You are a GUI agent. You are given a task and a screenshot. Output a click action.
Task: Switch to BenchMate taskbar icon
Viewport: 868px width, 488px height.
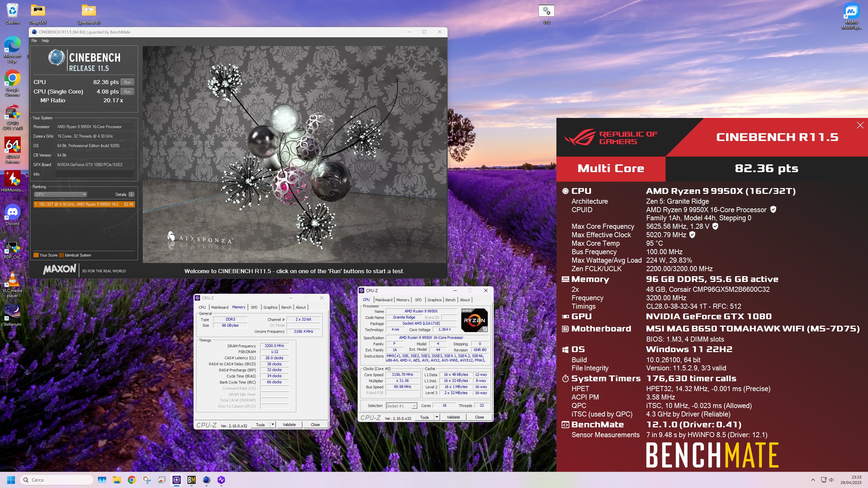point(192,480)
